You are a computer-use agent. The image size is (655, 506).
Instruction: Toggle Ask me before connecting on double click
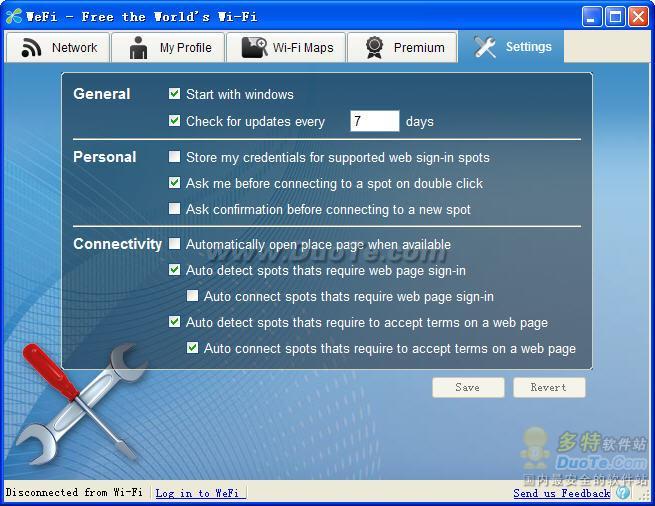point(175,183)
